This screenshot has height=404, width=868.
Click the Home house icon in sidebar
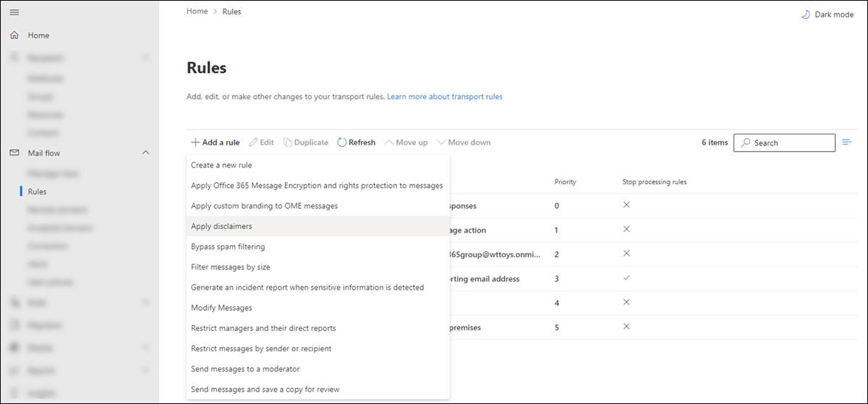[x=14, y=35]
